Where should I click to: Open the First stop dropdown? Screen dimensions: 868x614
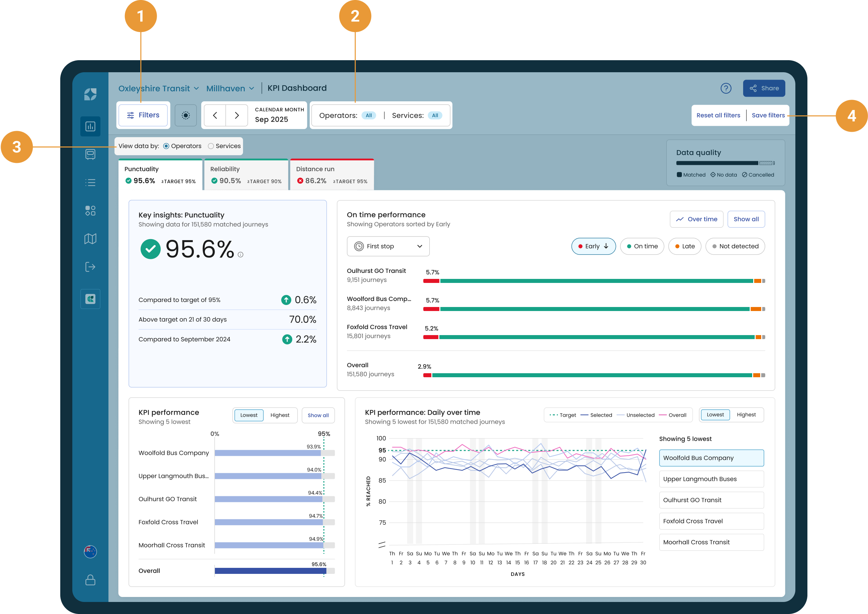[x=388, y=246]
